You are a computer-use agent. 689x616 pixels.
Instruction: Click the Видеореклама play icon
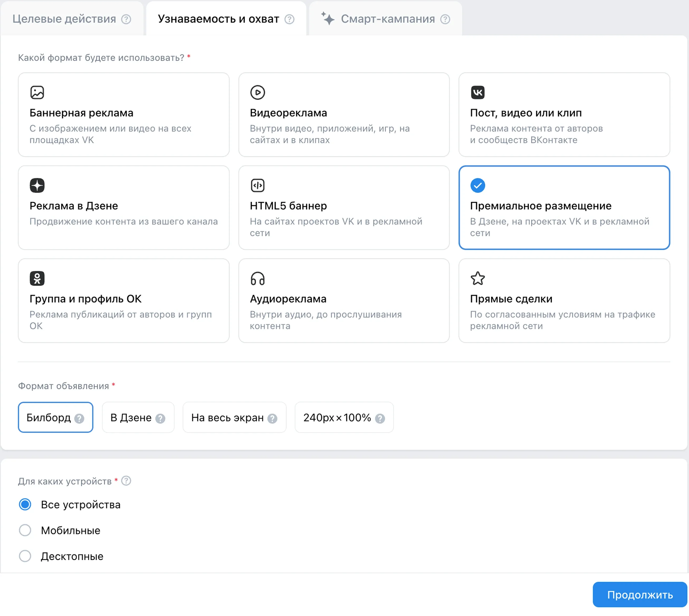point(257,92)
